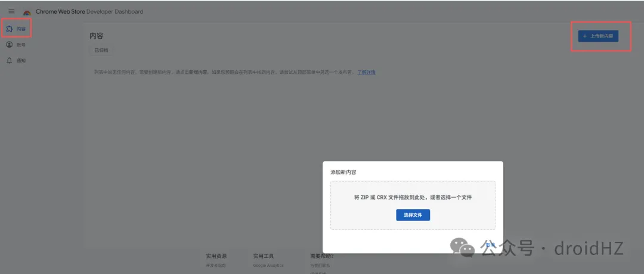Image resolution: width=644 pixels, height=274 pixels.
Task: Click the 选择文件 button in dialog
Action: [413, 215]
